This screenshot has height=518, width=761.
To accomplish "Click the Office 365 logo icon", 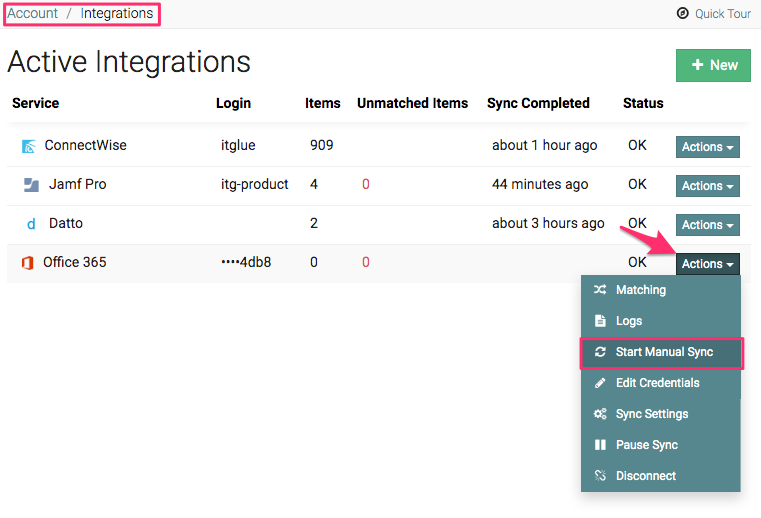I will point(28,263).
